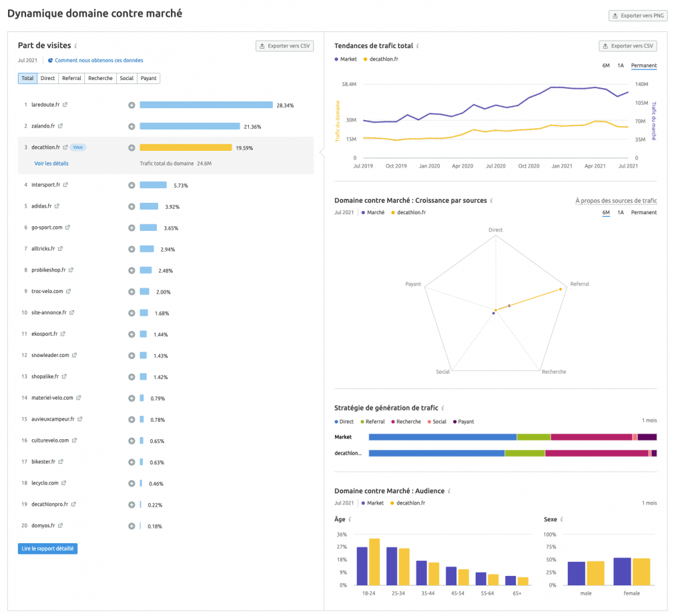
Task: Open external link icon next to adidas.fr
Action: coord(57,206)
